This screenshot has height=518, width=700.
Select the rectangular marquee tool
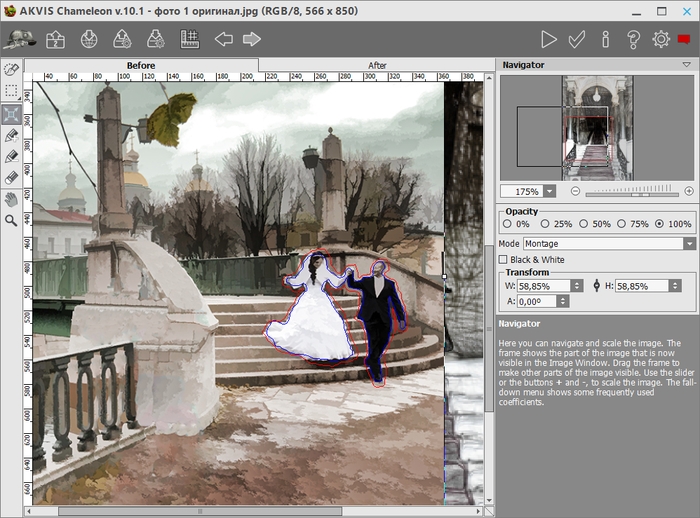pos(11,91)
